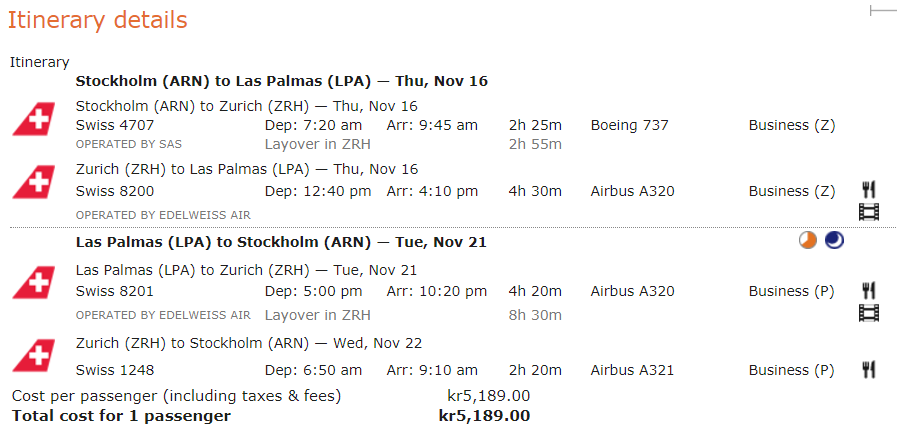Click the total cost kr5,189.00 amount

[484, 415]
